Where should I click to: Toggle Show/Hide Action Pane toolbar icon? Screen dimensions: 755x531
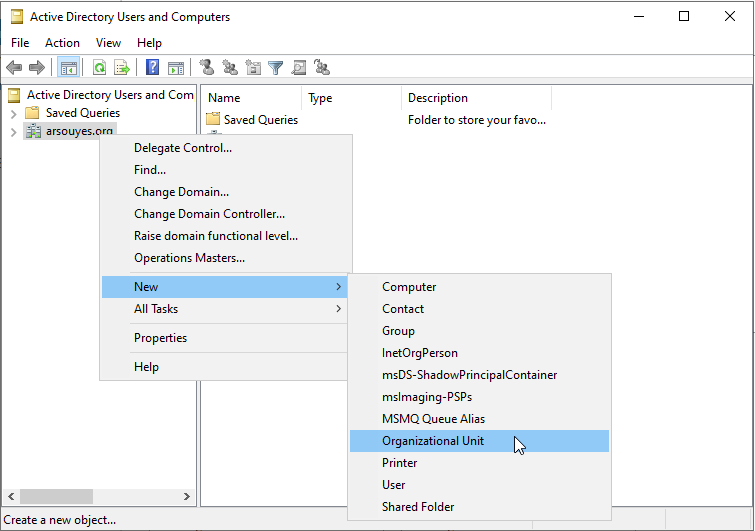[x=176, y=68]
